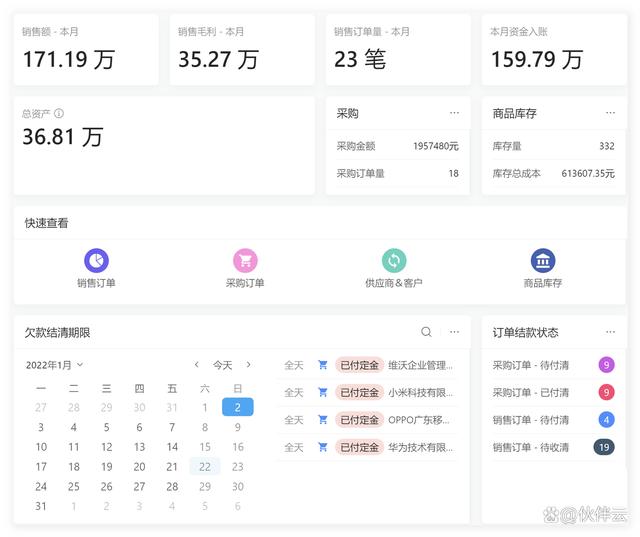Expand the 2022年1月 month selector
640x537 pixels.
pos(55,365)
